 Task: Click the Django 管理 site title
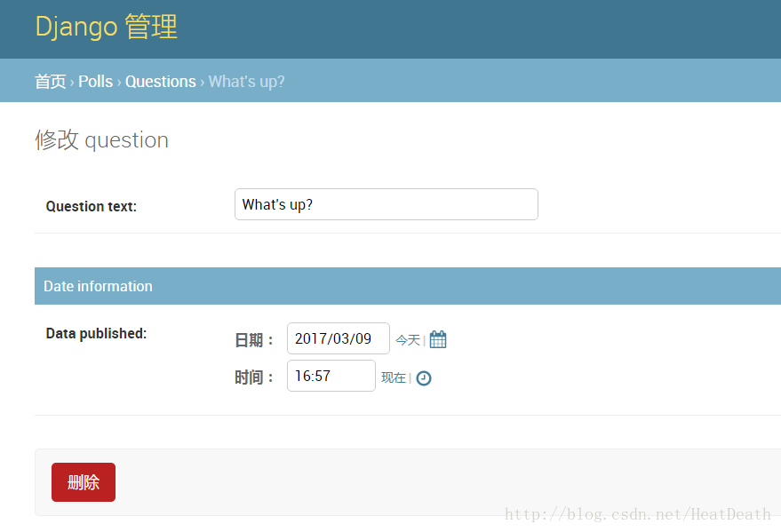pos(106,27)
